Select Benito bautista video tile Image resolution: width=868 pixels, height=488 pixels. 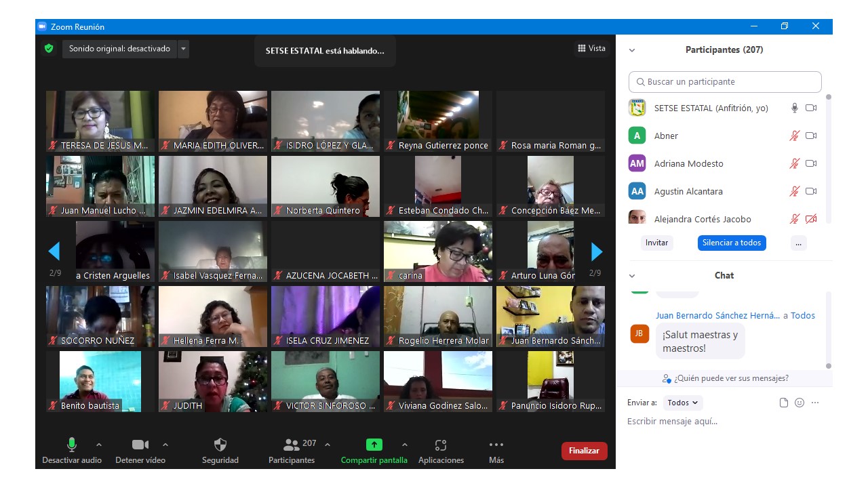click(100, 382)
